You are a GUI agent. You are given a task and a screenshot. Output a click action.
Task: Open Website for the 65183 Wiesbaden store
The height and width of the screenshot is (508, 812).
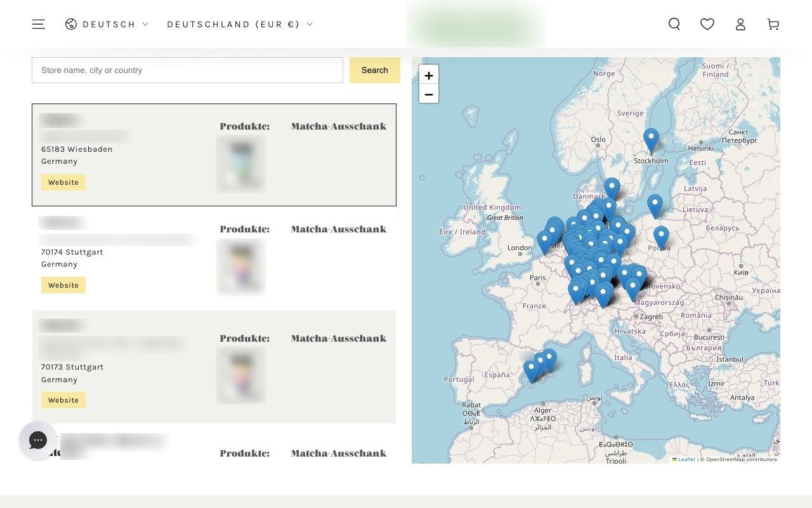coord(63,182)
